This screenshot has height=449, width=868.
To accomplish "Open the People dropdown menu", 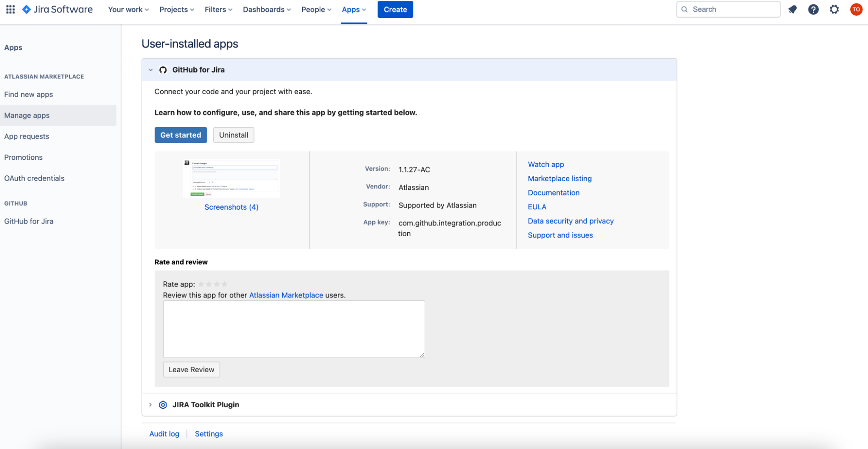I will point(316,9).
